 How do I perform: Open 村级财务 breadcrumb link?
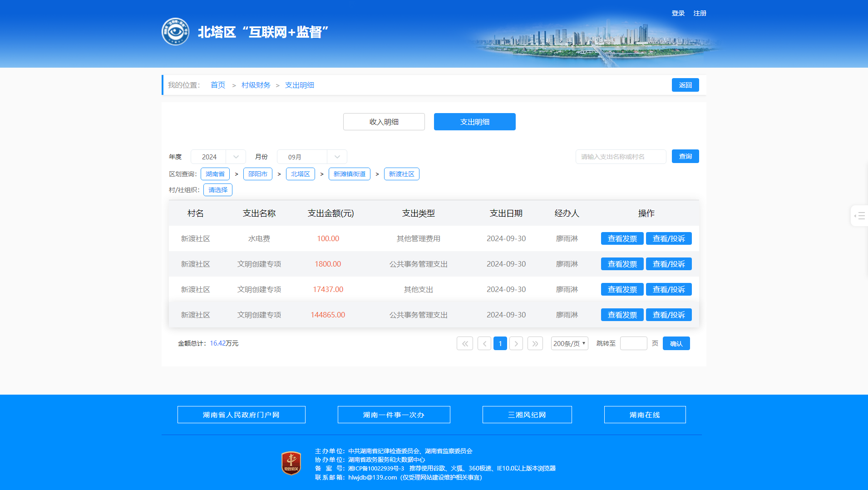[x=256, y=85]
